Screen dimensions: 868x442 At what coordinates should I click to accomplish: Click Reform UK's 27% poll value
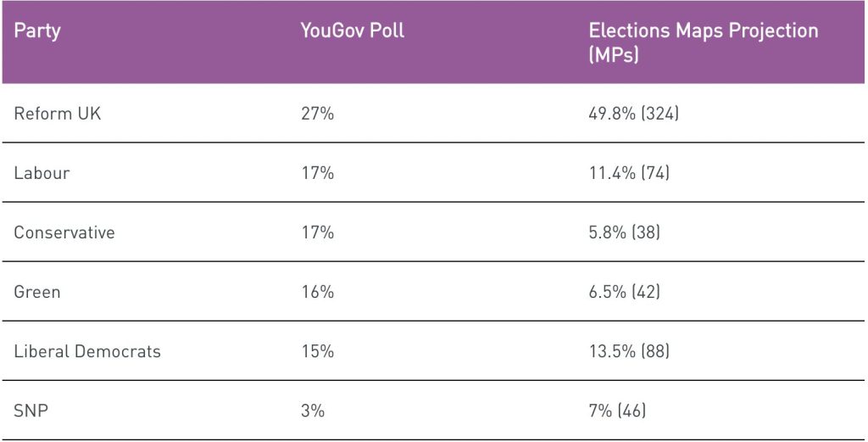click(x=318, y=113)
